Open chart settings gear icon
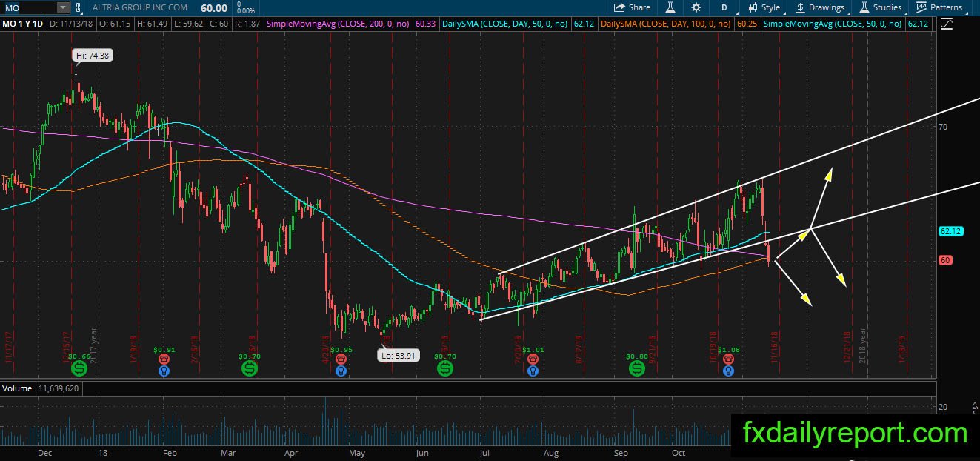 [x=696, y=7]
